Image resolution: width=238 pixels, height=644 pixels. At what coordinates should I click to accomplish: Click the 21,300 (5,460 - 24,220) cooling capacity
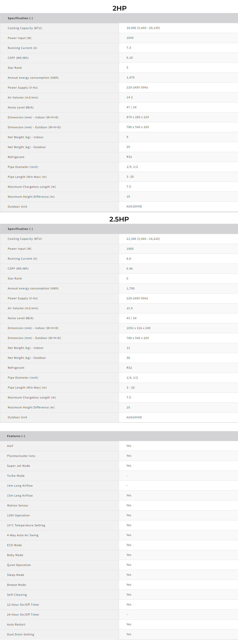[x=143, y=239]
